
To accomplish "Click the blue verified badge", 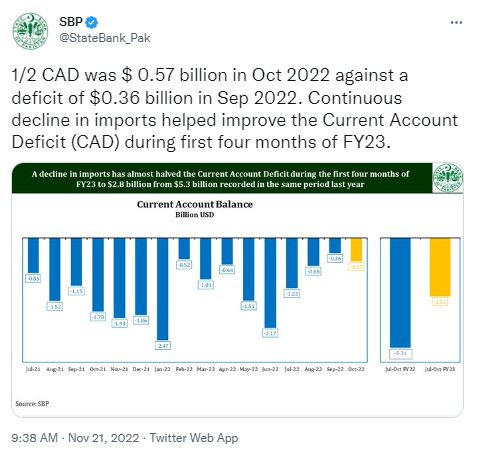I will coord(92,23).
